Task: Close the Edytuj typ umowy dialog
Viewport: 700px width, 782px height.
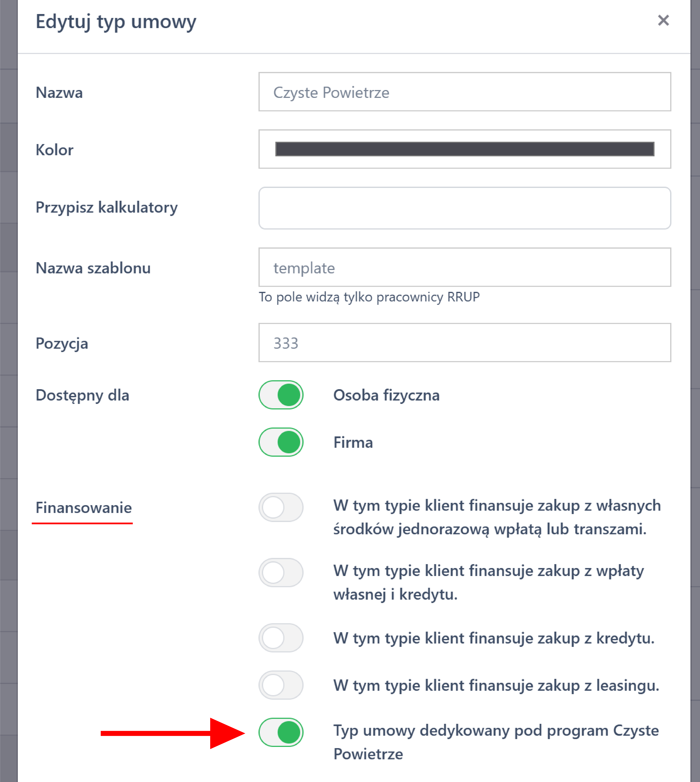Action: pyautogui.click(x=663, y=20)
